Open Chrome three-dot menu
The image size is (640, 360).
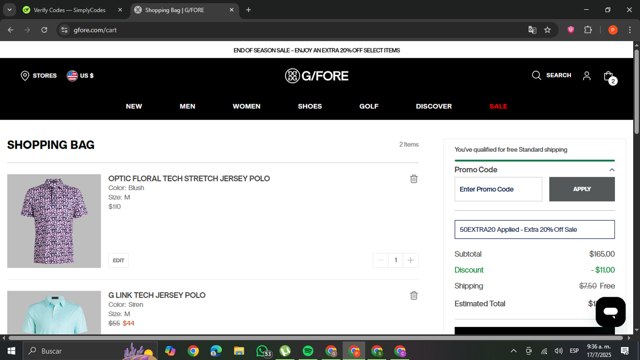click(630, 30)
